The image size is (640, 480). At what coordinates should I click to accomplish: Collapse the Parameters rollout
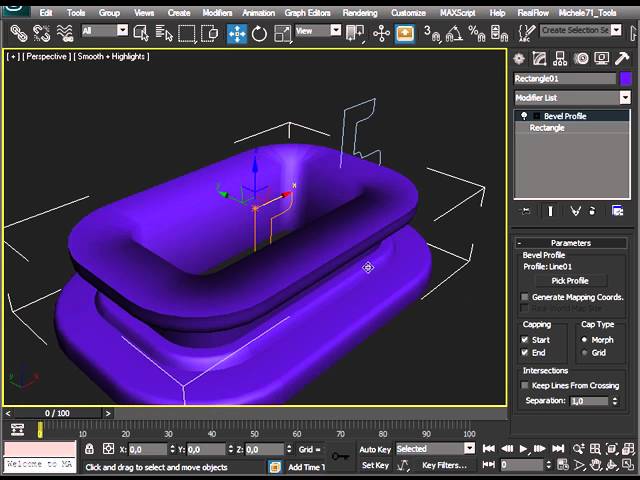tap(571, 243)
